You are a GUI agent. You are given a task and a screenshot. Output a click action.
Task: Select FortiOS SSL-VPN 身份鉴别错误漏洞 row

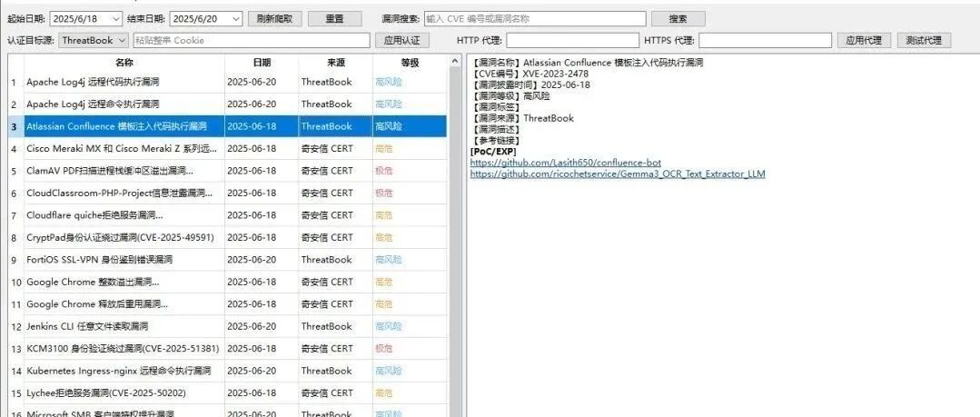click(x=227, y=260)
